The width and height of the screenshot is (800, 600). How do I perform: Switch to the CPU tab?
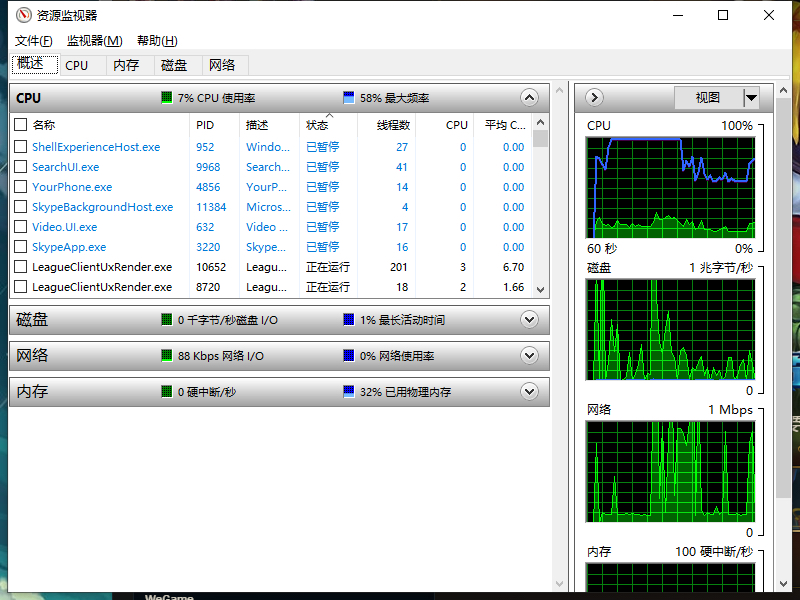tap(83, 65)
